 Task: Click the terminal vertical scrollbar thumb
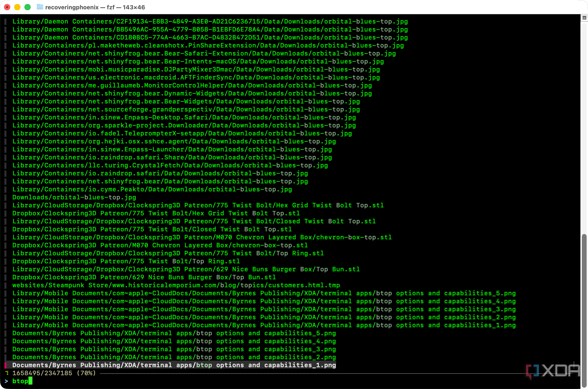tap(584, 310)
